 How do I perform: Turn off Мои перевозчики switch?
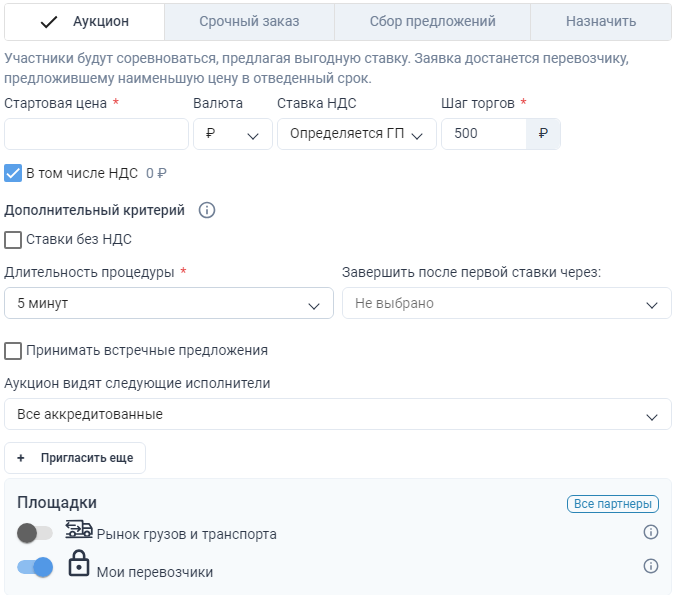35,567
